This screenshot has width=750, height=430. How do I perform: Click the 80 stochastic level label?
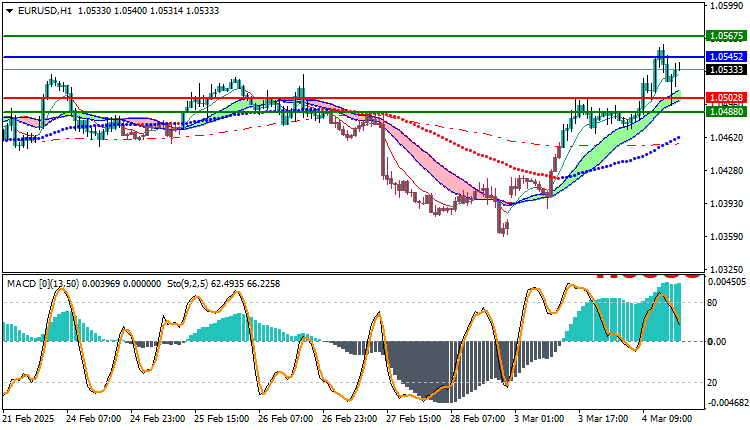[x=712, y=303]
